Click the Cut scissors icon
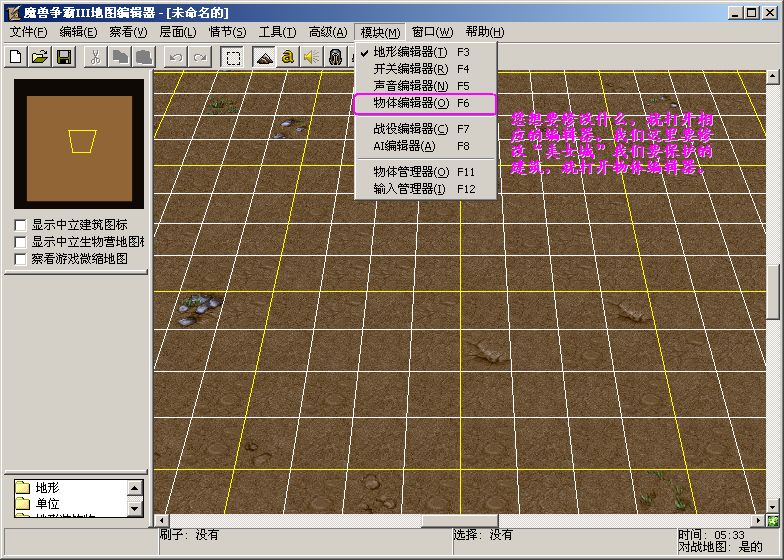This screenshot has height=560, width=784. click(94, 57)
